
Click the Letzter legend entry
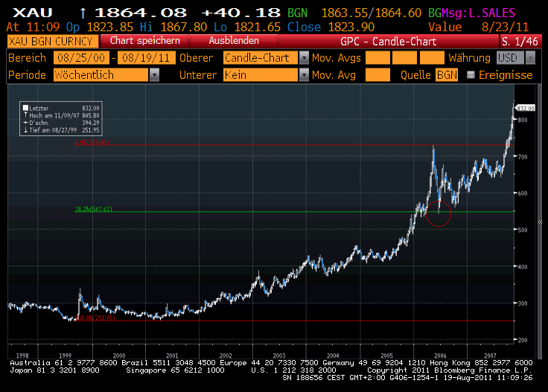pyautogui.click(x=61, y=108)
